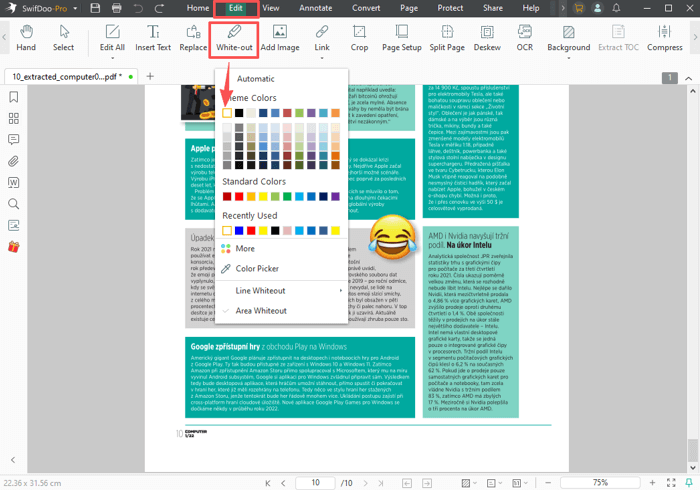This screenshot has width=700, height=491.
Task: Enter full screen mode
Action: 671,483
